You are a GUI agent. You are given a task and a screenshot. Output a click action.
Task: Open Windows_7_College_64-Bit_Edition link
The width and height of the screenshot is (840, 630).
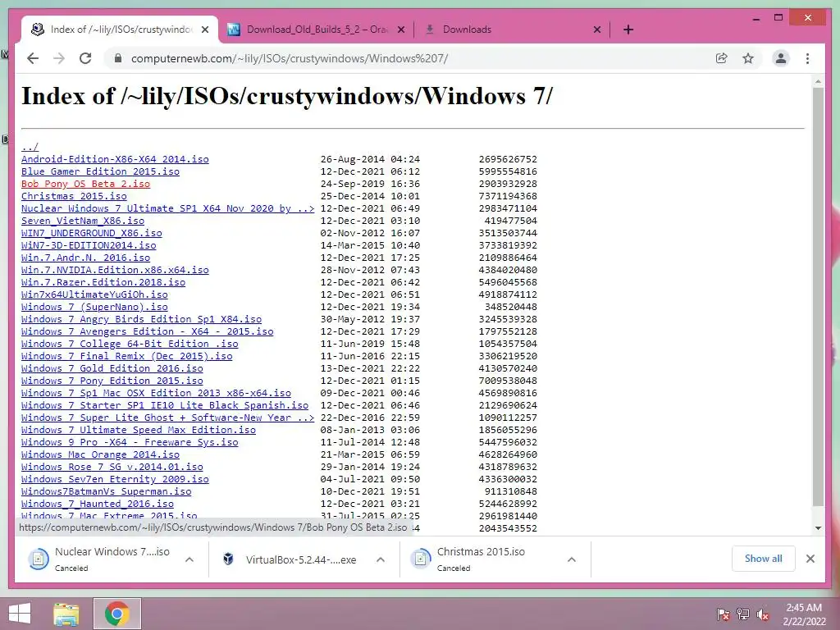point(130,344)
